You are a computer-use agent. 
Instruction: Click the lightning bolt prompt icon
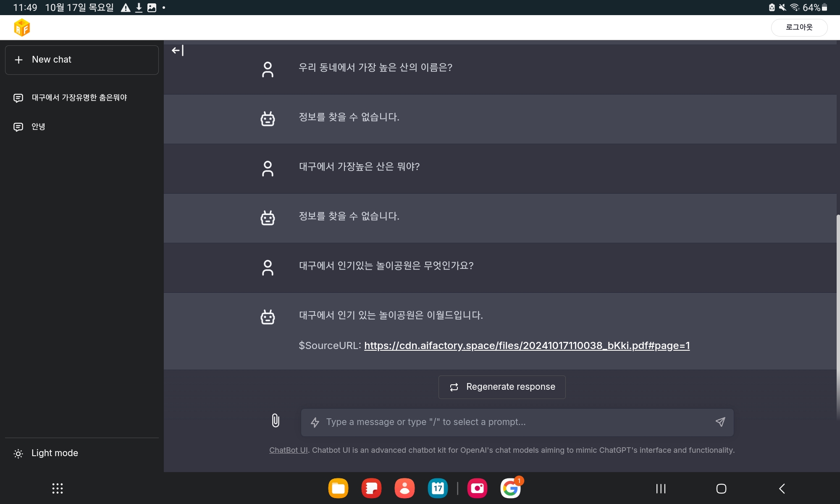(315, 422)
